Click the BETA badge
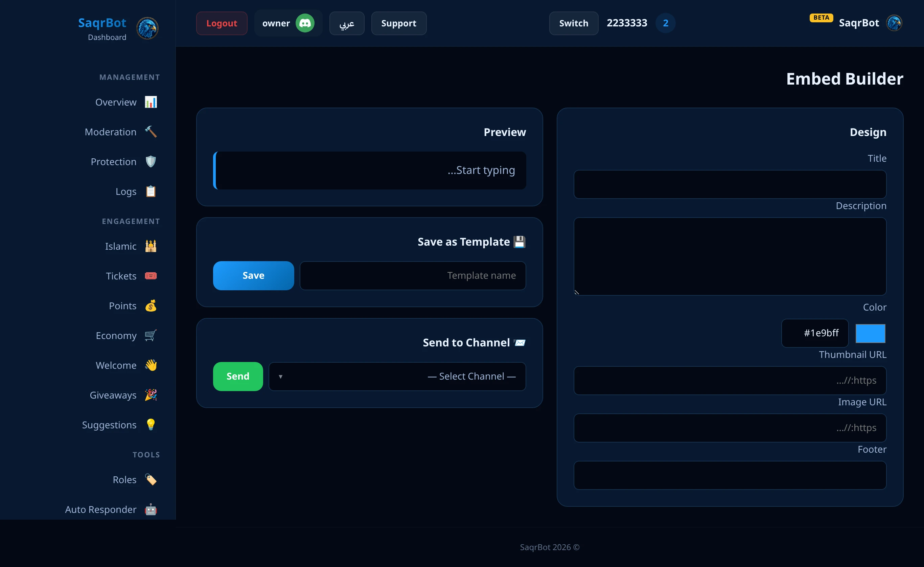Screen dimensions: 924x567 pyautogui.click(x=821, y=18)
